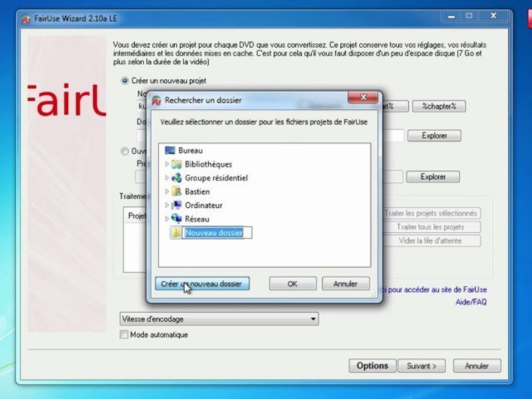This screenshot has height=399, width=532.
Task: Click the Bureau desktop icon in folder tree
Action: pos(170,150)
